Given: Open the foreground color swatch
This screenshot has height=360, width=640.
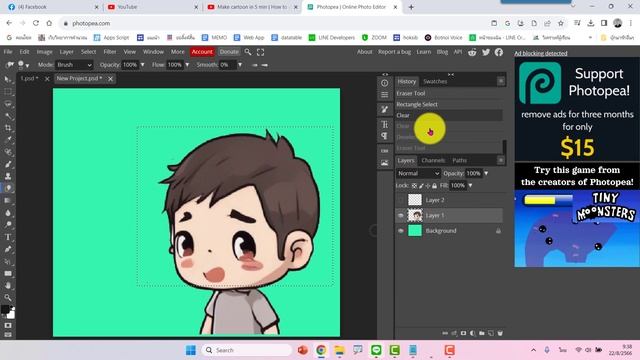Looking at the screenshot, I should tap(5, 310).
